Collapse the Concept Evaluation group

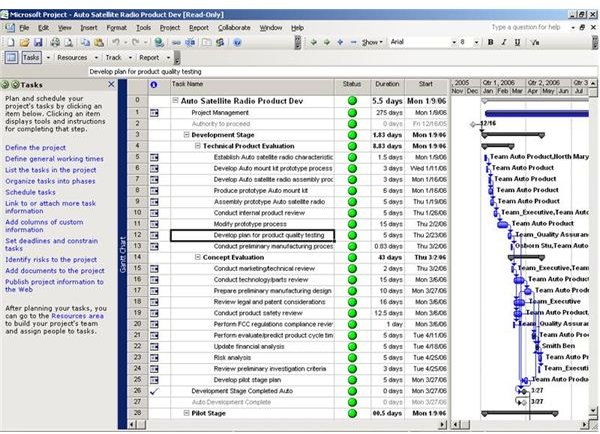coord(198,257)
